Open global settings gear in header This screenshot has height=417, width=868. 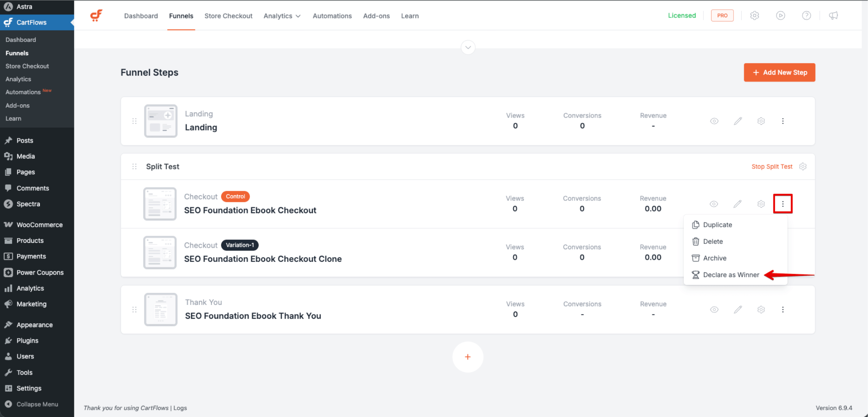point(754,16)
